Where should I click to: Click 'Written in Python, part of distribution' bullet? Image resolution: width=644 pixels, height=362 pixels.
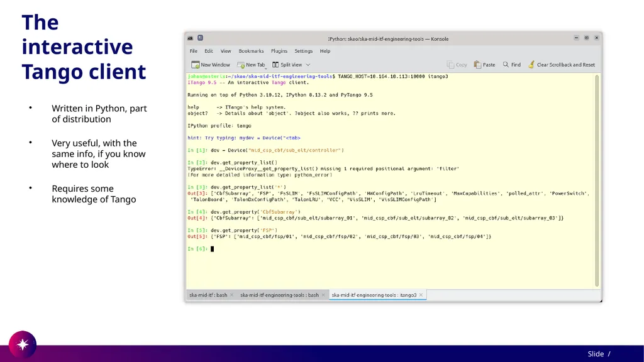pos(99,114)
